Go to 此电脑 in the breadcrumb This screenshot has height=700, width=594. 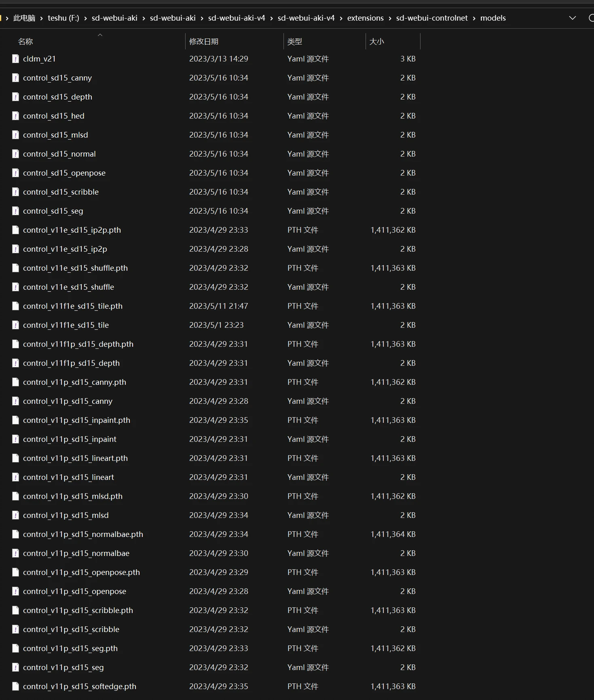click(24, 18)
